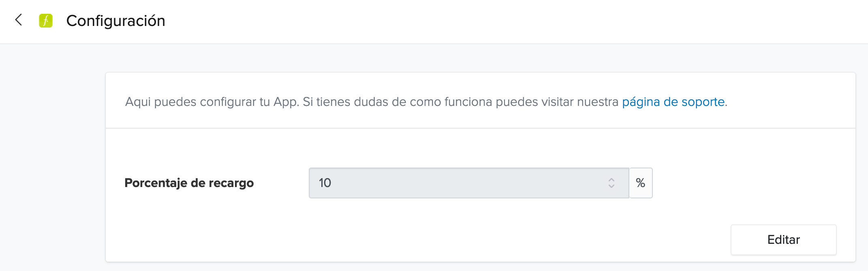Go back using the left chevron arrow
Image resolution: width=868 pixels, height=271 pixels.
18,20
